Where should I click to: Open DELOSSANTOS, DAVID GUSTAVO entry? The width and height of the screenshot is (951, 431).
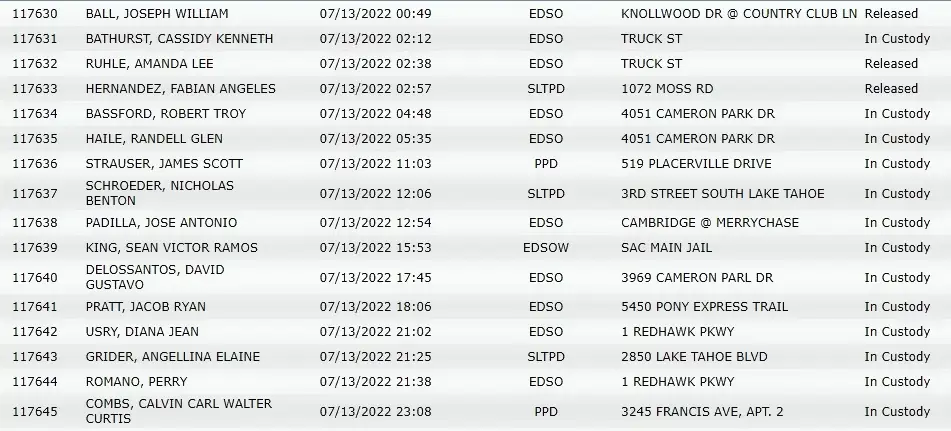[x=155, y=277]
